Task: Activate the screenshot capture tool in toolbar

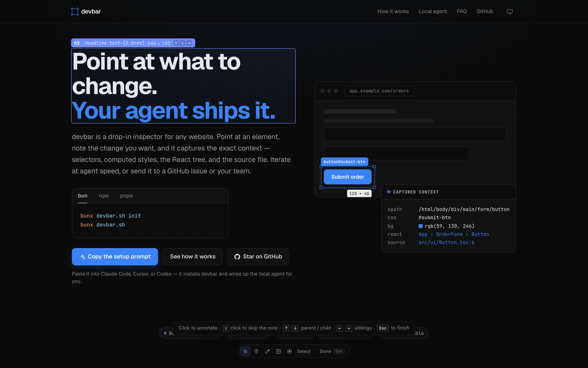Action: pyautogui.click(x=278, y=351)
